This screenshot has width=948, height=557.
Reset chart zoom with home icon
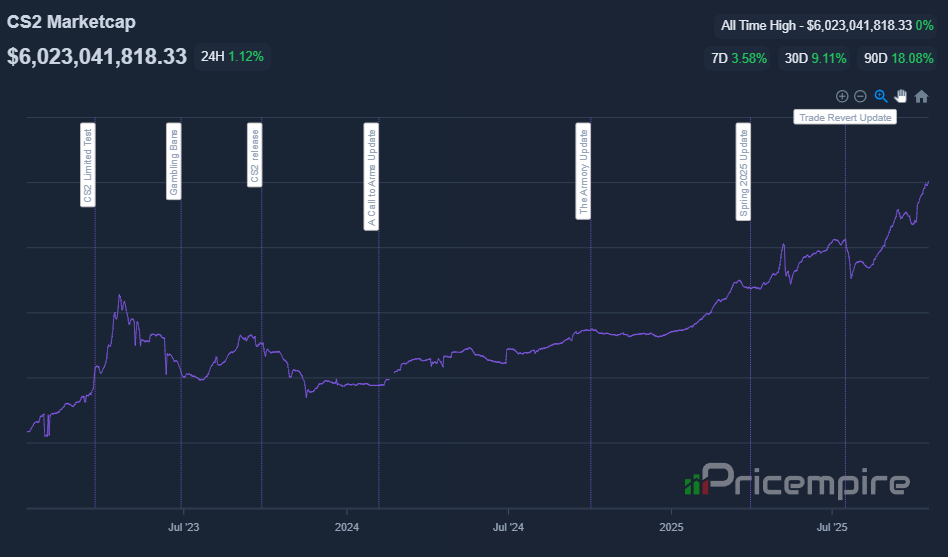coord(921,96)
